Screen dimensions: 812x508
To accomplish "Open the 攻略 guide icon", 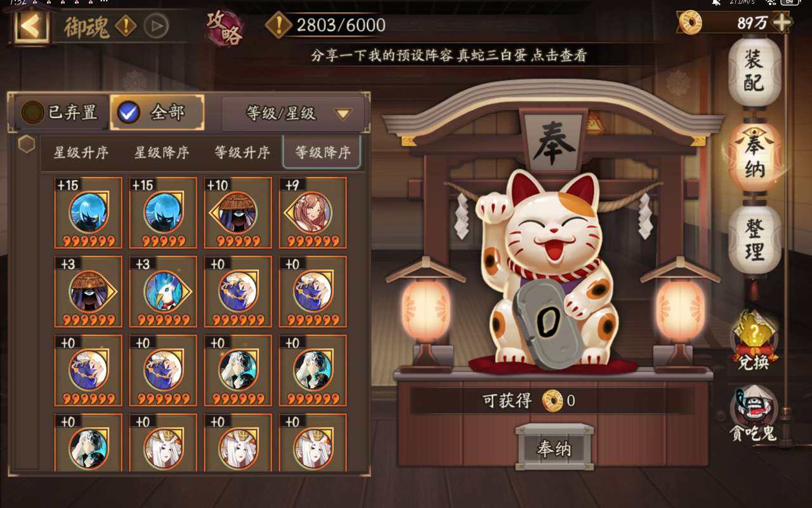I will point(225,28).
